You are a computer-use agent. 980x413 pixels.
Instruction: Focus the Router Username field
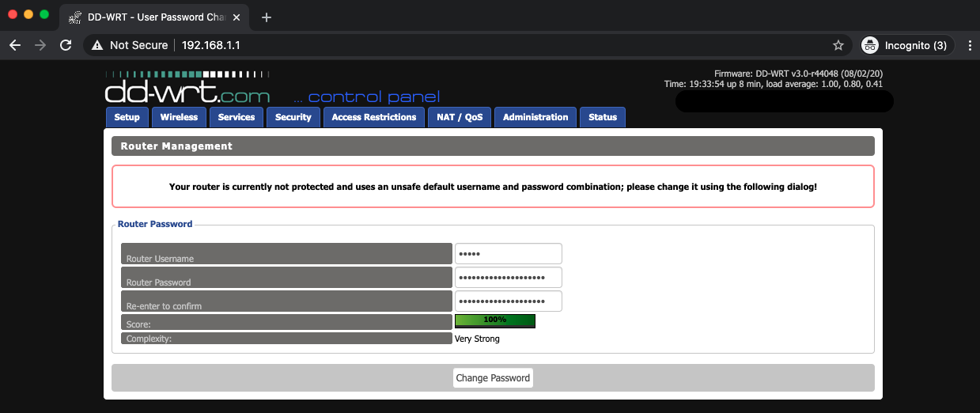tap(508, 254)
